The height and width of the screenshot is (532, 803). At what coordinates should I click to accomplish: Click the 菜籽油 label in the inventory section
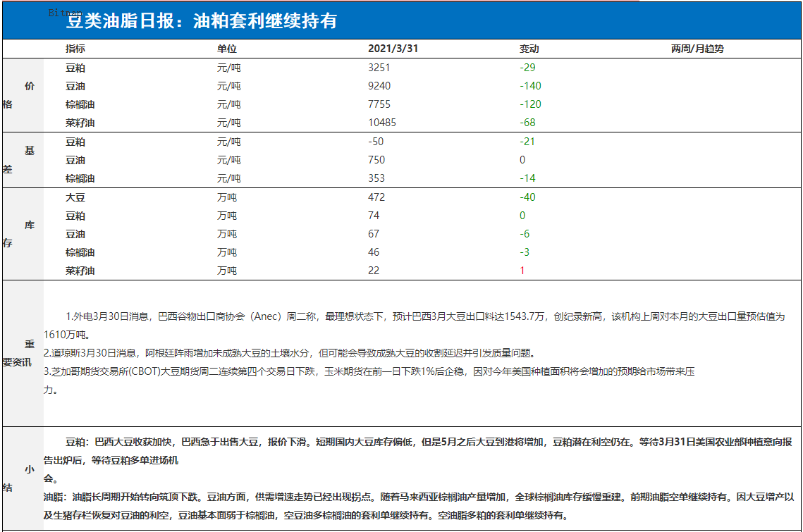(x=80, y=271)
